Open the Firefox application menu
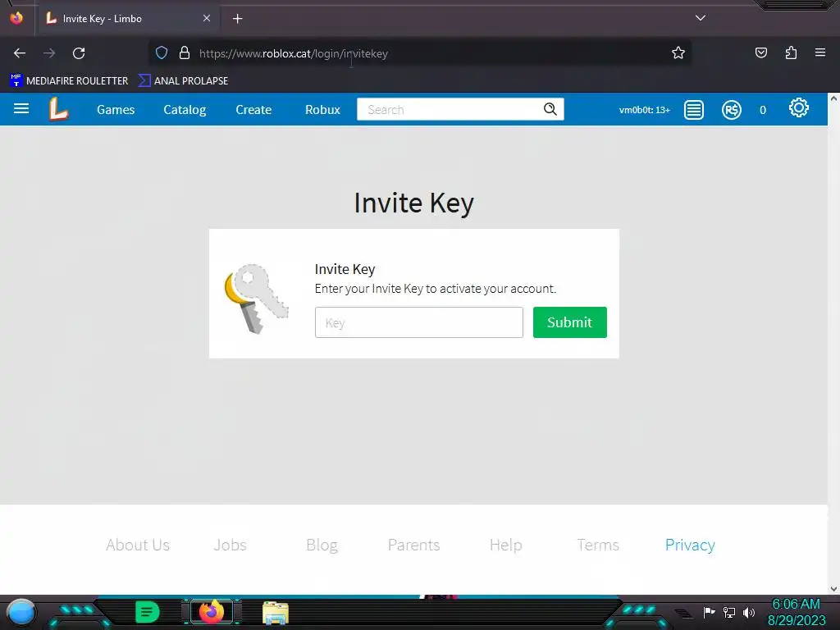This screenshot has height=630, width=840. coord(820,52)
